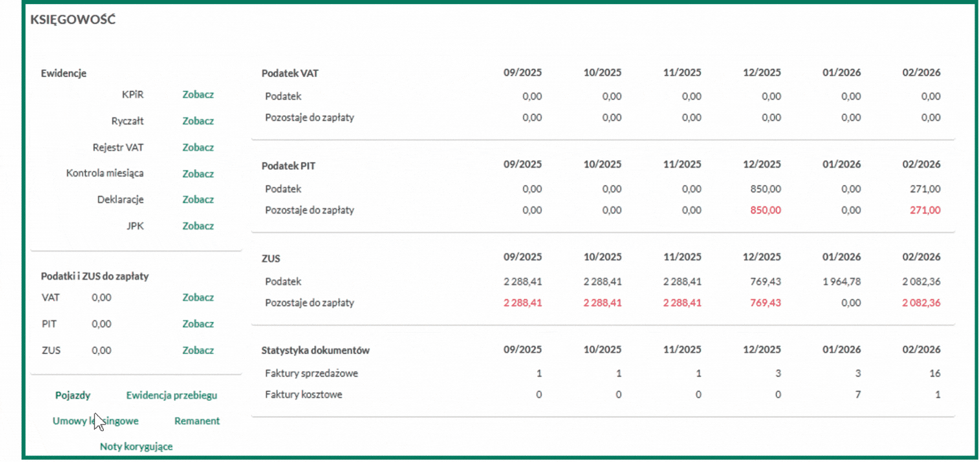Click the Ryczałt label

tap(127, 121)
